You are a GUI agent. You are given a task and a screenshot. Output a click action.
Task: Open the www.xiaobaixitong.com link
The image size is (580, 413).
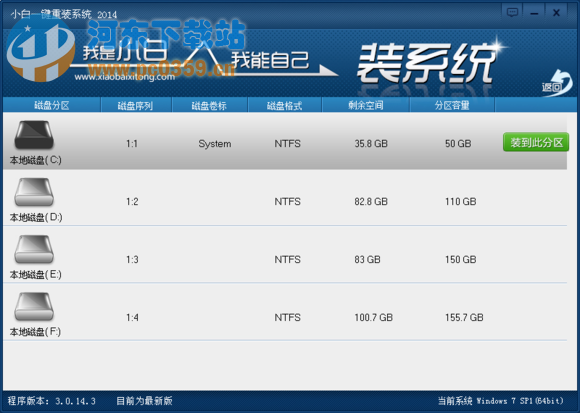coord(125,77)
